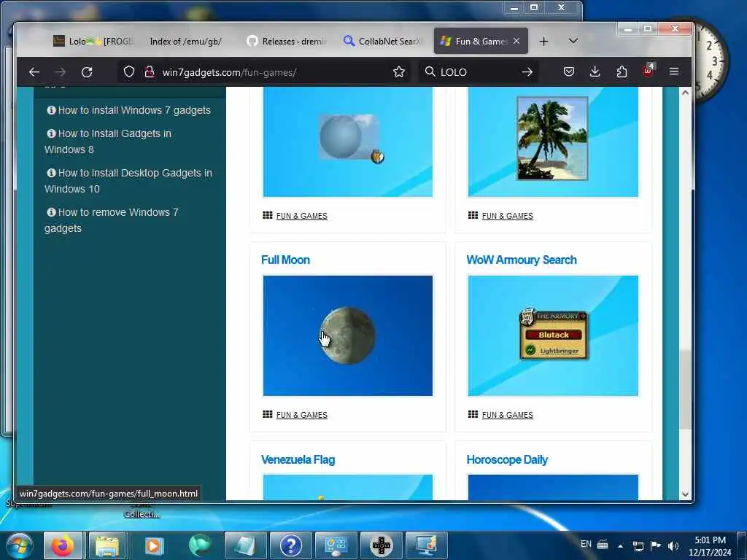Open the Firefox hamburger menu

[673, 71]
